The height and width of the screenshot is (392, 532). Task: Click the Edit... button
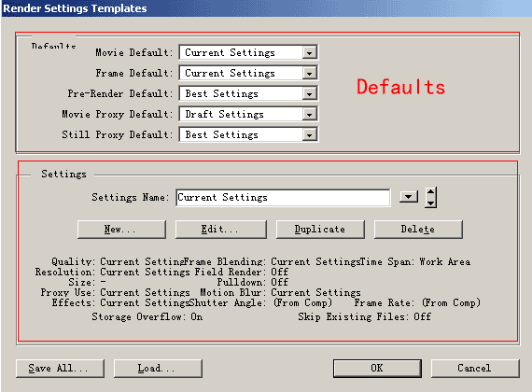(220, 230)
